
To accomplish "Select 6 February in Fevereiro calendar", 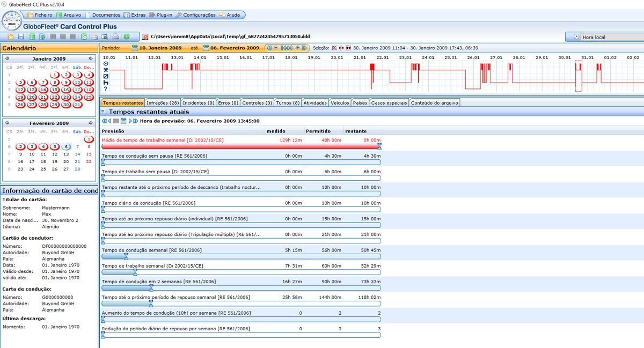I will [66, 146].
